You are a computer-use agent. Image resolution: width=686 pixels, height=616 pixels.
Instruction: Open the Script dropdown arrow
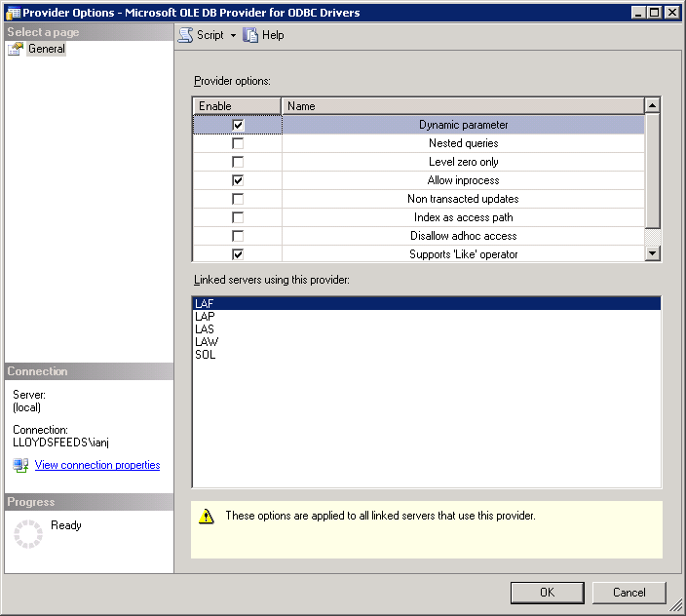(x=233, y=36)
